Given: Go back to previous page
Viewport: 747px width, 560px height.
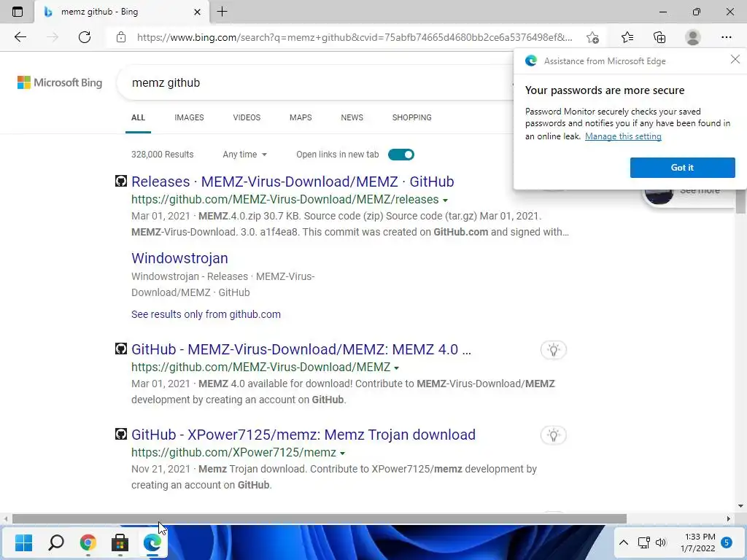Looking at the screenshot, I should coord(20,37).
